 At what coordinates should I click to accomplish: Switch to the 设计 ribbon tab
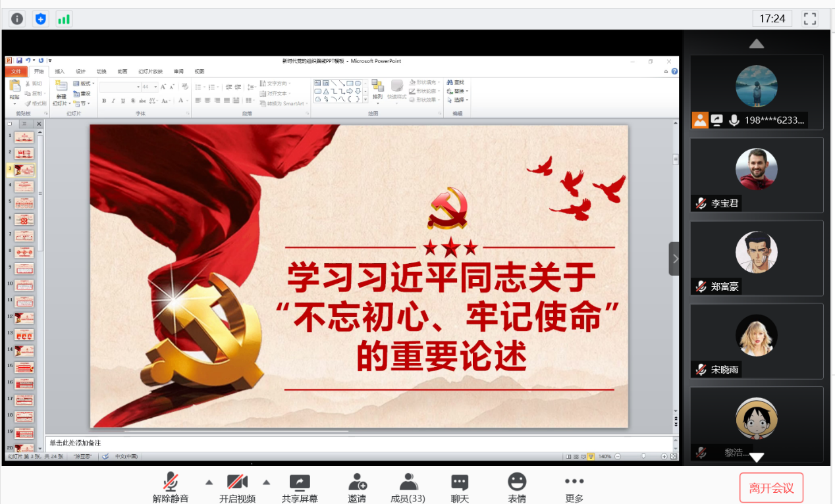coord(80,71)
